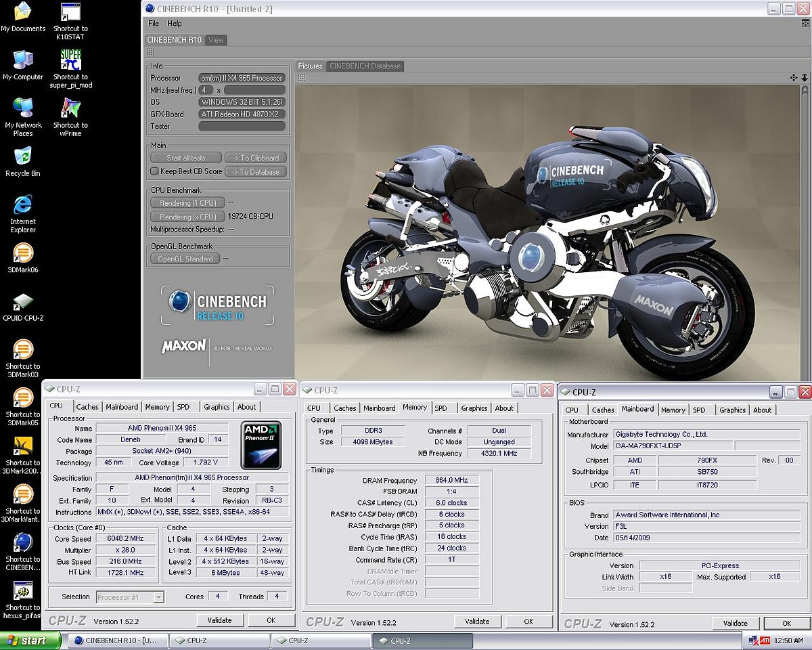Click the To Clipboard button

pyautogui.click(x=256, y=158)
